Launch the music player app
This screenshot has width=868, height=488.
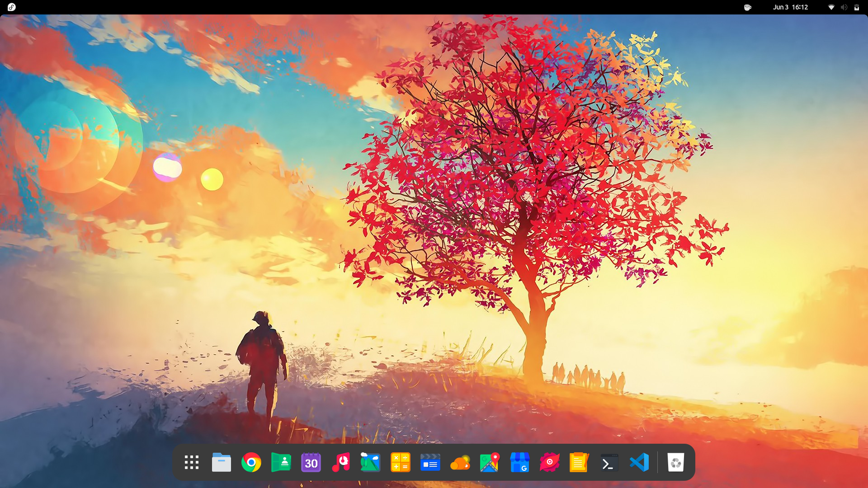341,462
